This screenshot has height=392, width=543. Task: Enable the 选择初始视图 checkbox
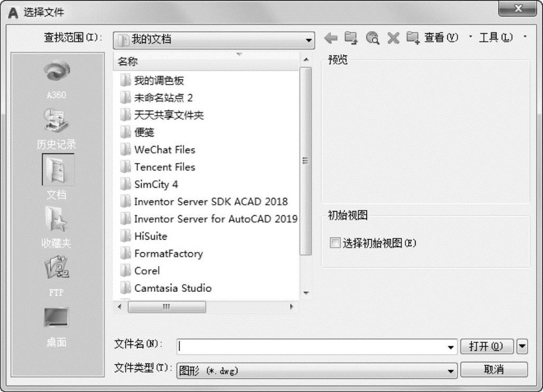(x=335, y=243)
